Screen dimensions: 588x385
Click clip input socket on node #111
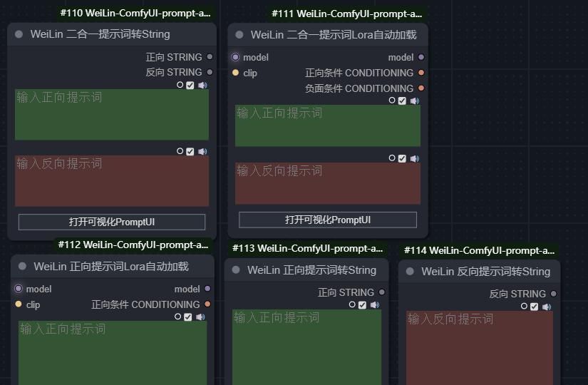[x=235, y=73]
